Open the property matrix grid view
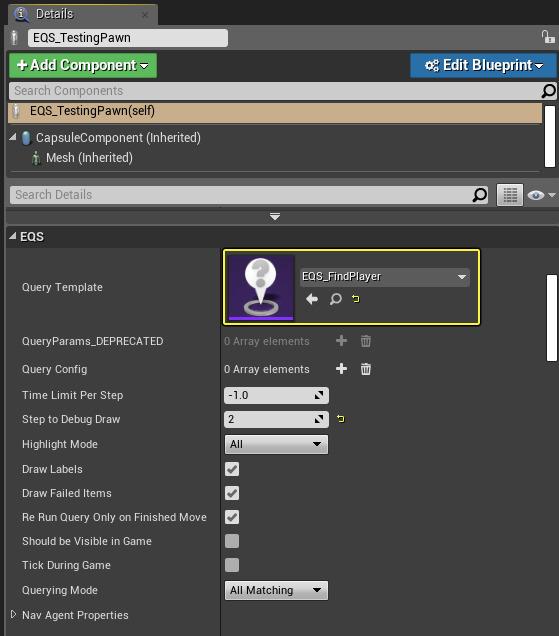The height and width of the screenshot is (636, 559). (510, 195)
